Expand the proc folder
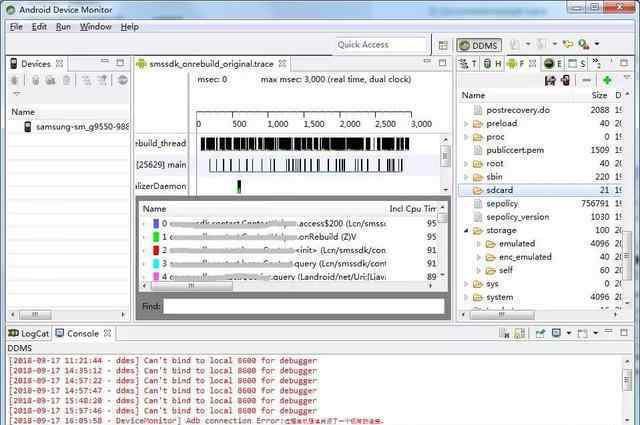 (466, 137)
